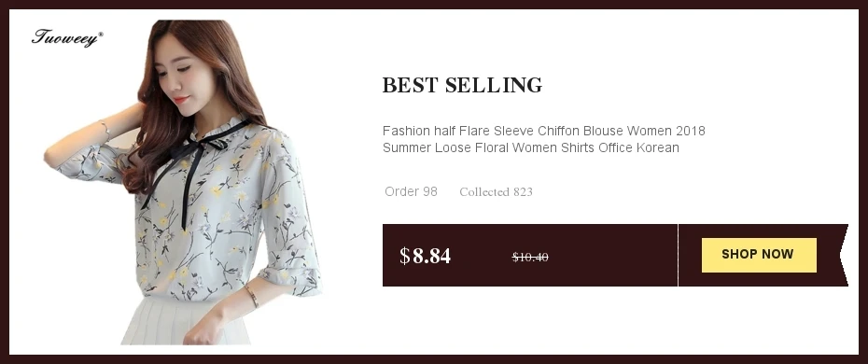The image size is (868, 364).
Task: Click the Summer Loose Floral Women Shirts text line
Action: pos(530,147)
